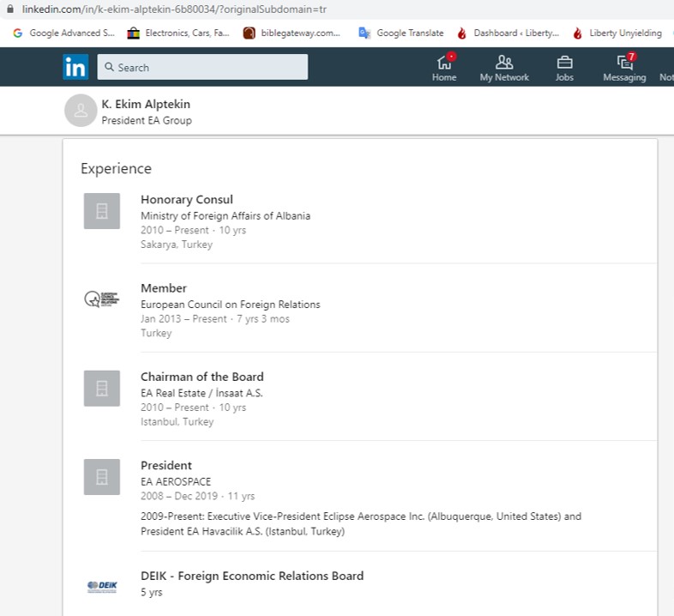Click the 2008 – Dec 2019 date text
The height and width of the screenshot is (616, 674).
[x=179, y=496]
